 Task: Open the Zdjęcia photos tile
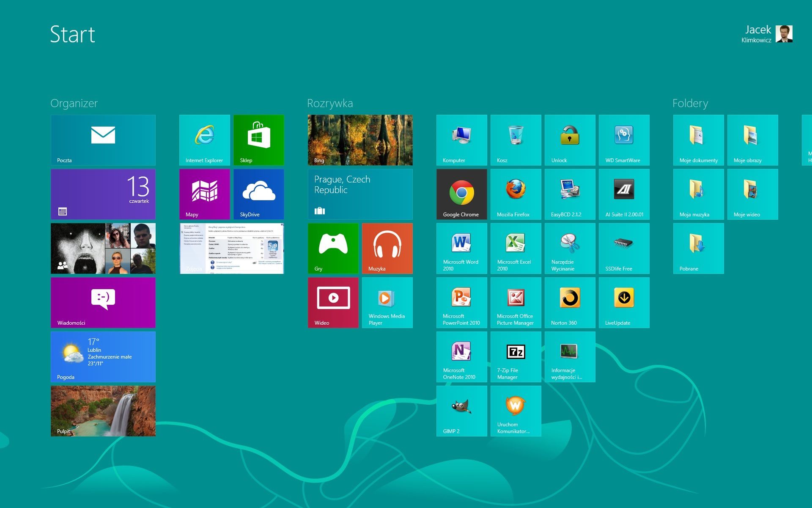click(232, 248)
